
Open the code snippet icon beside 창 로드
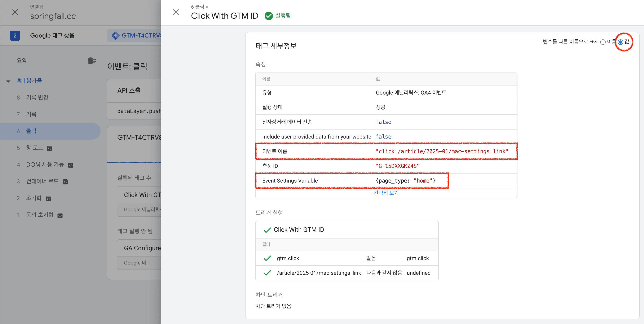tap(50, 148)
